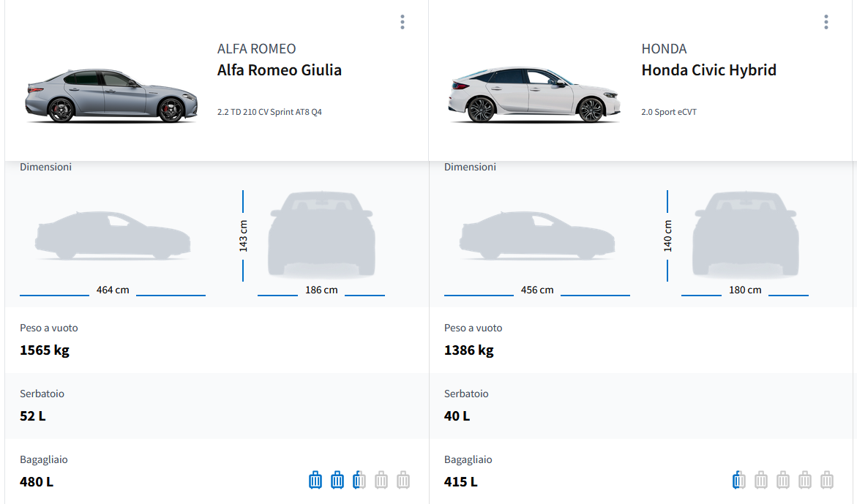Click first partially filled suitcase icon for Civic
This screenshot has height=504, width=857.
(739, 480)
